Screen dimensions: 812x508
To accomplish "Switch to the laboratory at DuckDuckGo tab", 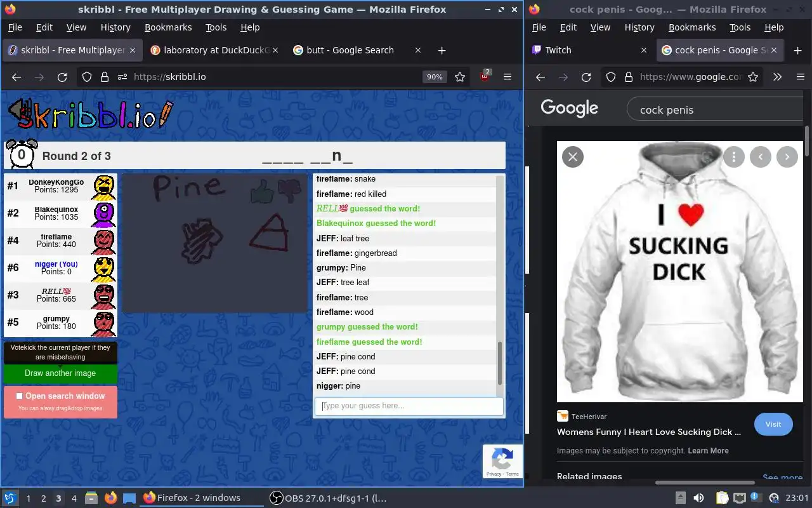I will [214, 50].
